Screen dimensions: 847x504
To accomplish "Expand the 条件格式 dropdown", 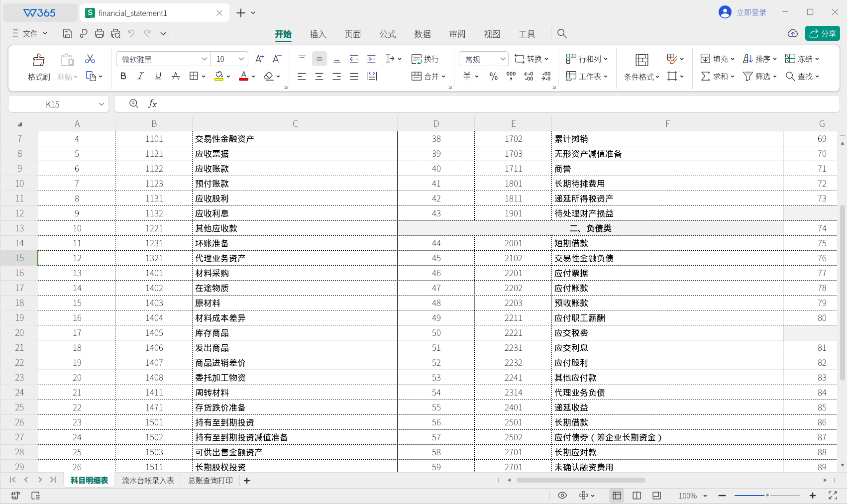I will (x=641, y=76).
